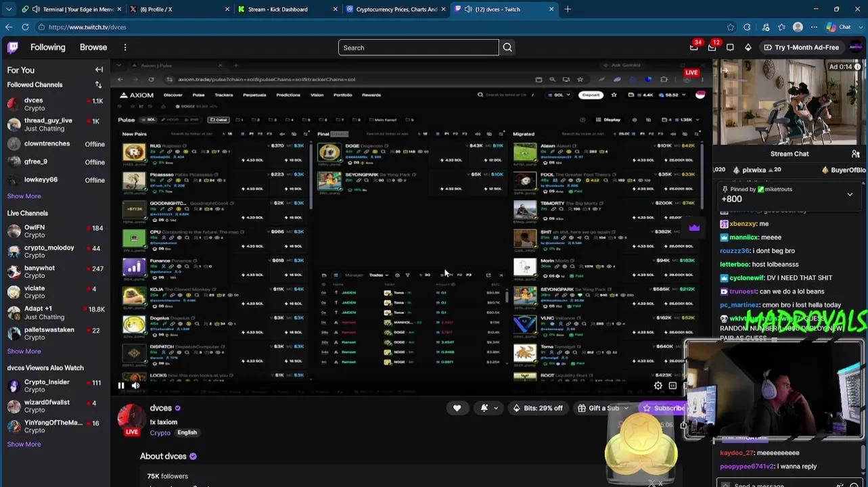The height and width of the screenshot is (487, 868).
Task: Open recommended channel Crypto_Insider
Action: coord(55,386)
